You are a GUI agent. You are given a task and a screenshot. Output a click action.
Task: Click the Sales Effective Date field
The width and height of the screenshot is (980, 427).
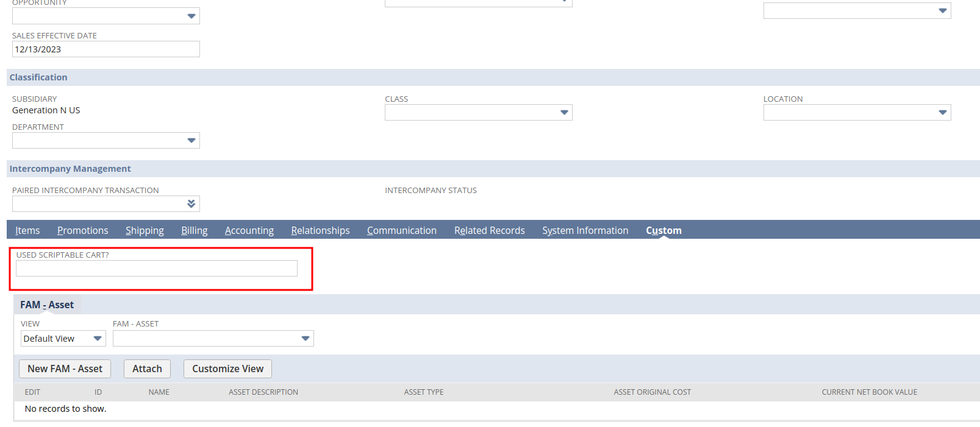(x=106, y=49)
